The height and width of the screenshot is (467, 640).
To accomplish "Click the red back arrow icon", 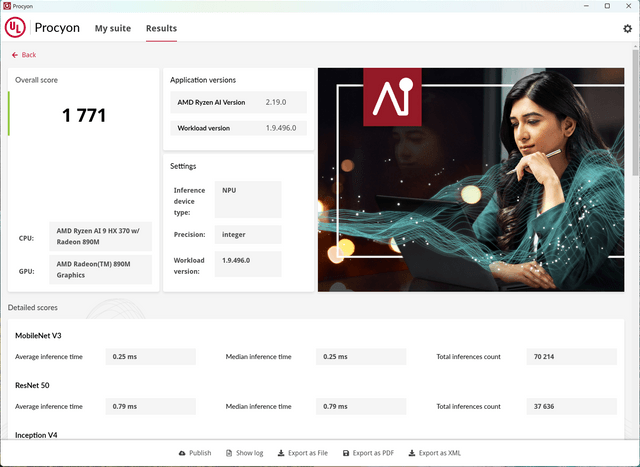I will (x=15, y=55).
